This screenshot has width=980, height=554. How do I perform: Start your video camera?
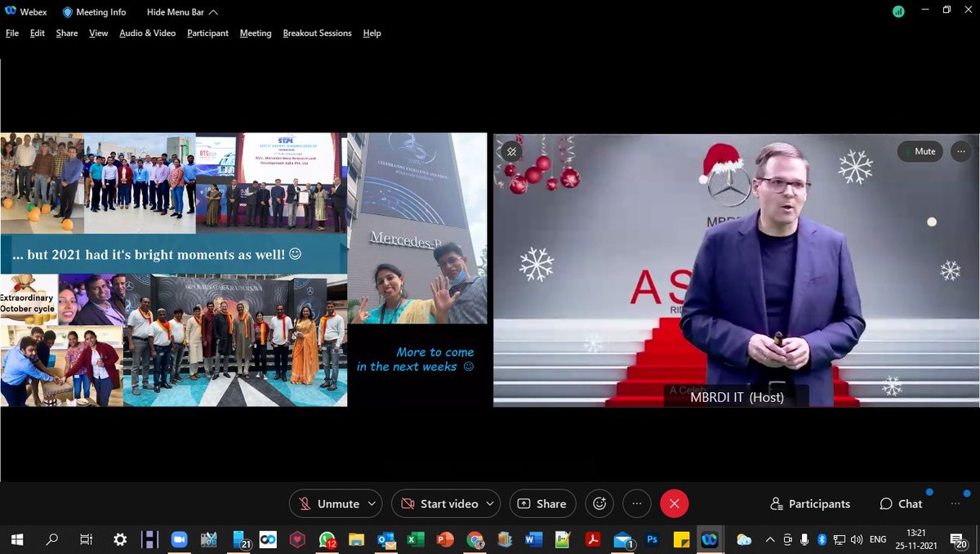(x=439, y=503)
